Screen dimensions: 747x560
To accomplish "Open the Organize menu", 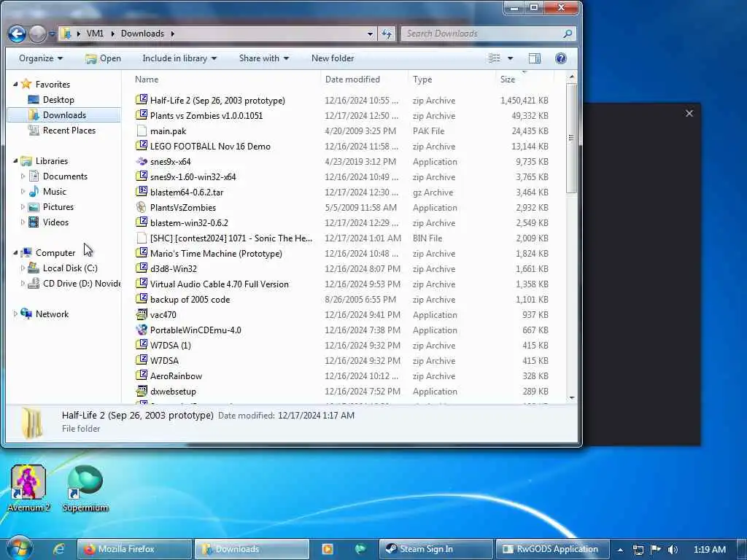I will tap(41, 58).
